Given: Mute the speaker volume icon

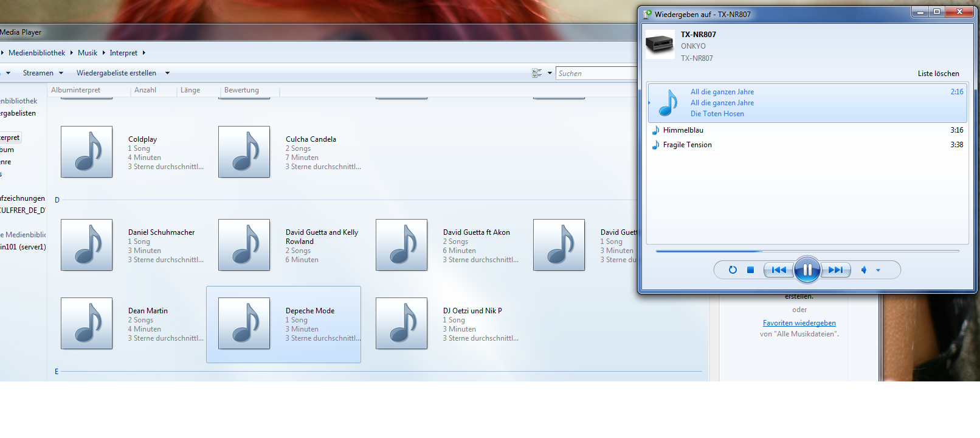Looking at the screenshot, I should (x=864, y=270).
